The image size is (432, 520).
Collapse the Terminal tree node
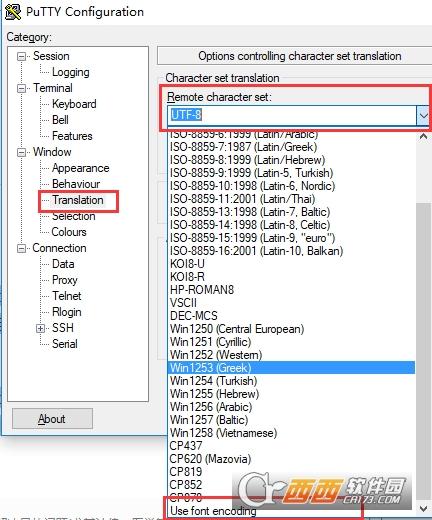pos(21,88)
